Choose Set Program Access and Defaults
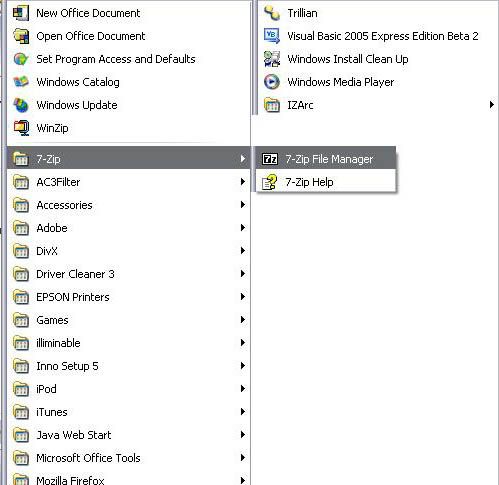 coord(129,59)
